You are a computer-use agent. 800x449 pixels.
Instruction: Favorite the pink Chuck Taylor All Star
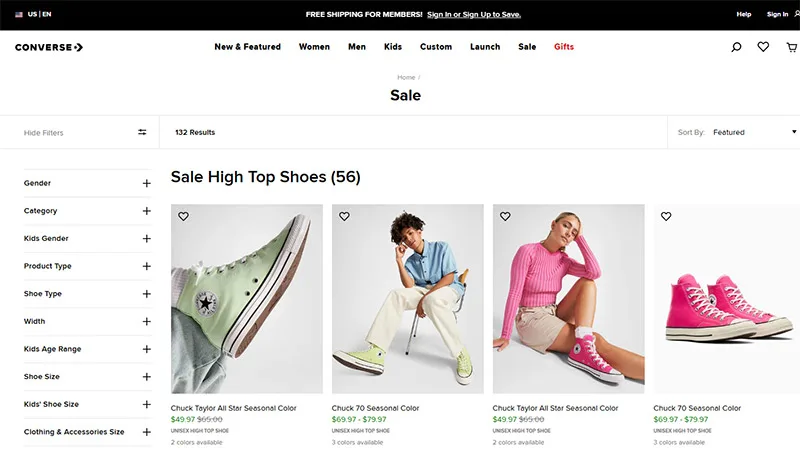click(x=505, y=216)
